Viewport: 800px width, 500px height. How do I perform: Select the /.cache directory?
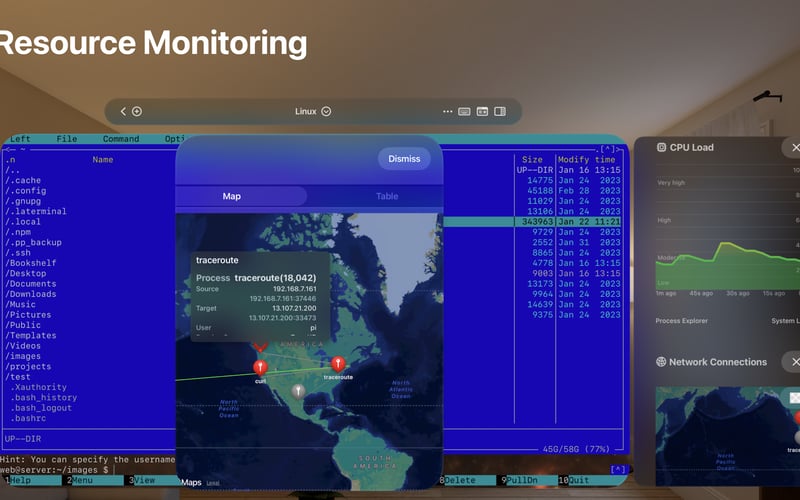(x=23, y=180)
